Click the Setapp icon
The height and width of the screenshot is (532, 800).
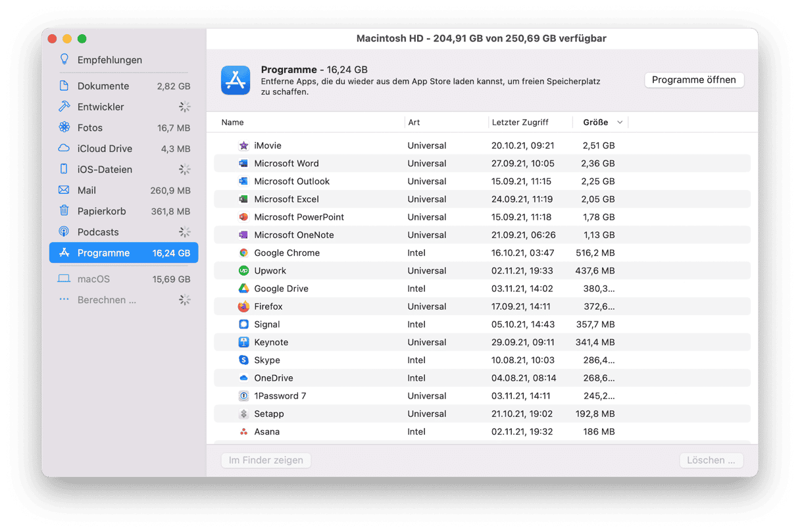(x=243, y=414)
